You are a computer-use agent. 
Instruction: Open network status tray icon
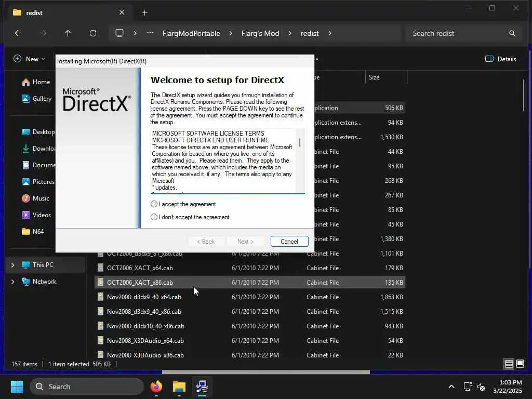coord(468,387)
